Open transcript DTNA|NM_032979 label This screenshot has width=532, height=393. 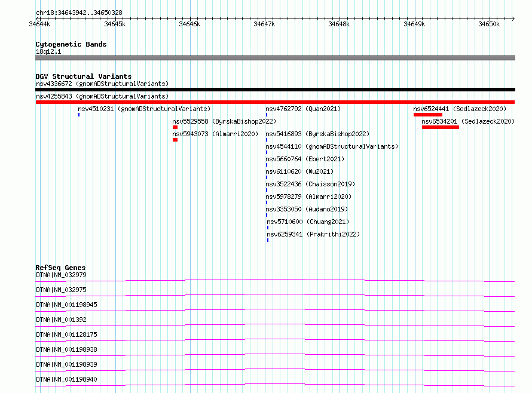(x=61, y=275)
